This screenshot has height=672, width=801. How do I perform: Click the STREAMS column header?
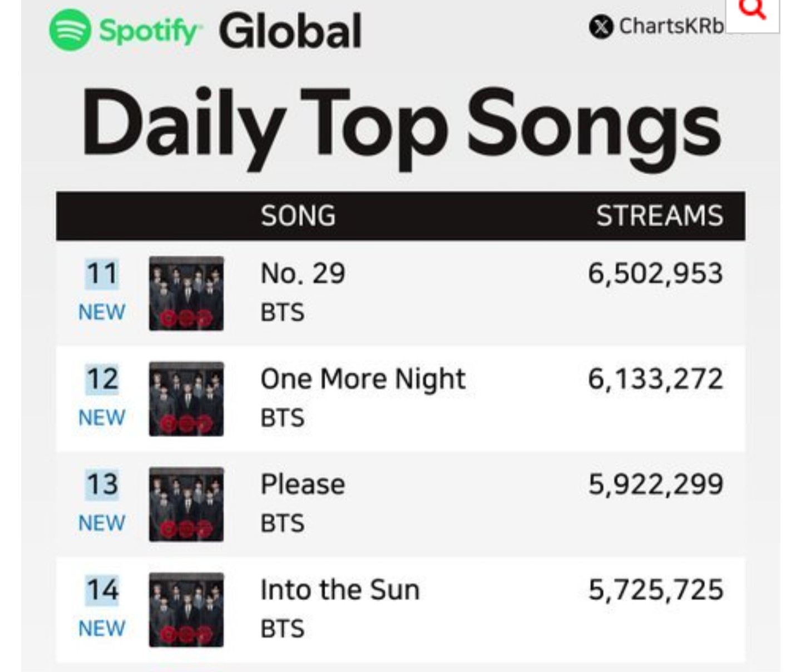(x=659, y=216)
